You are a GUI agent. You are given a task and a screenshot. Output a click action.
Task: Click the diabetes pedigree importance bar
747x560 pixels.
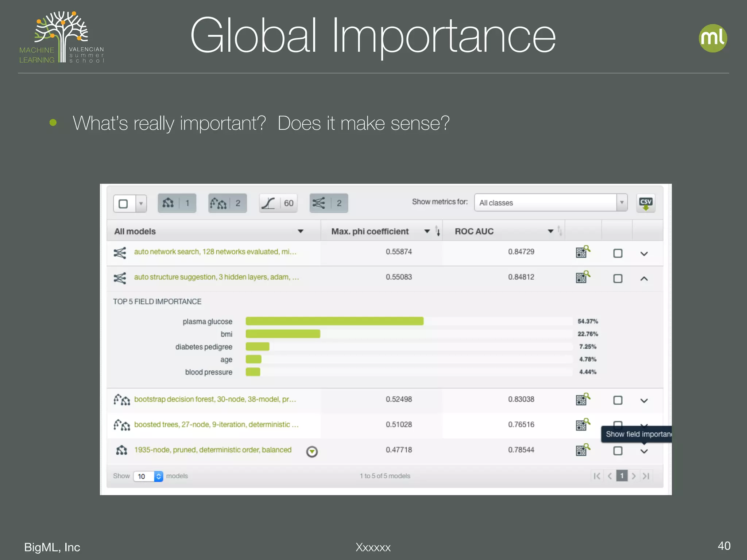[x=258, y=346]
